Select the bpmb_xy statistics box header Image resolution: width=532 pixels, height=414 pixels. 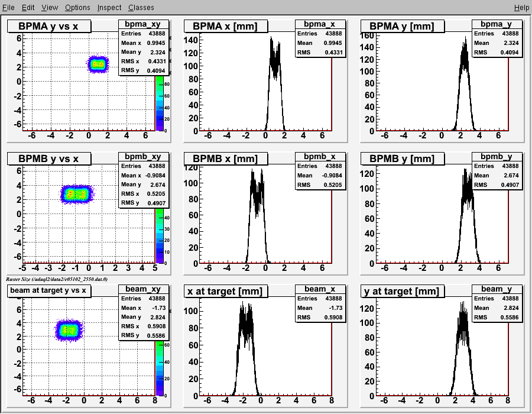(143, 157)
